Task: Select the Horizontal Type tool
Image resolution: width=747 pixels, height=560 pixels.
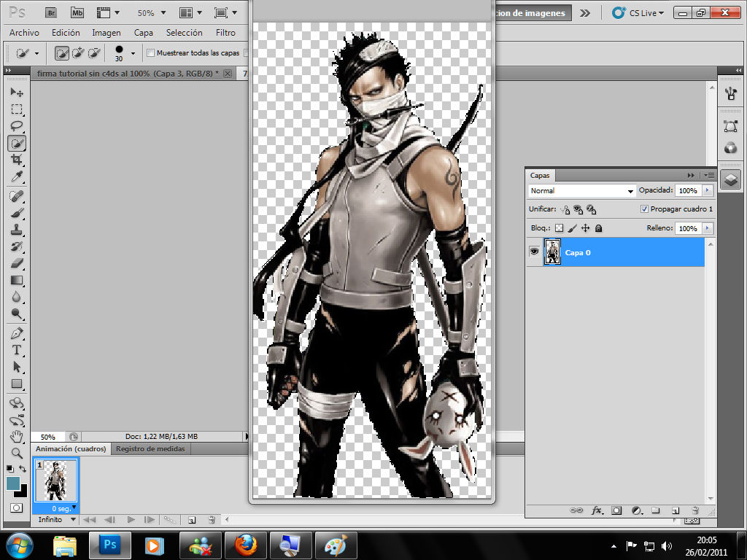Action: coord(17,349)
